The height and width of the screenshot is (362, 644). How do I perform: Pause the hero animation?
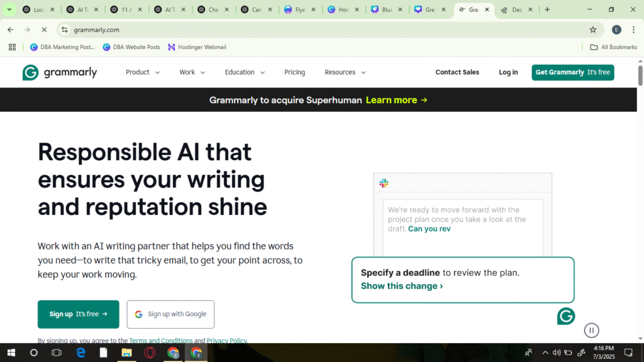(x=591, y=331)
